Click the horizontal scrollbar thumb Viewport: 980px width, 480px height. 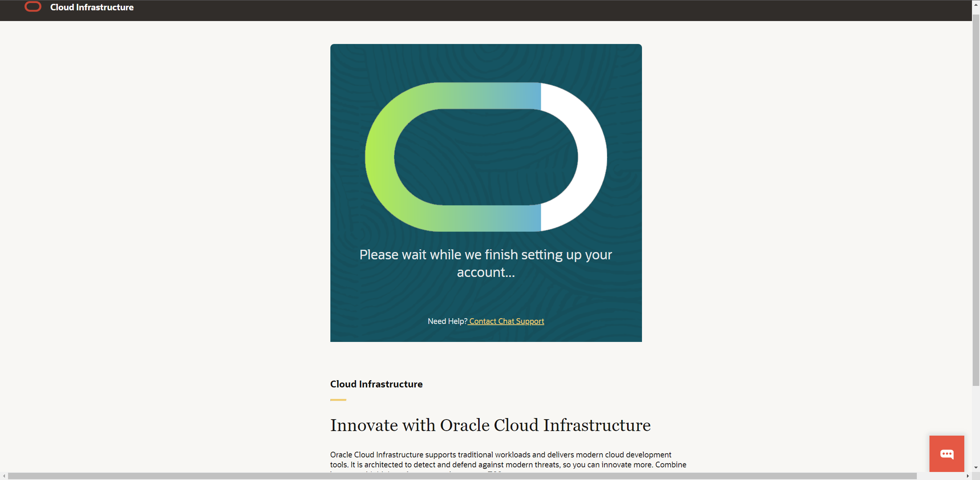pos(462,476)
